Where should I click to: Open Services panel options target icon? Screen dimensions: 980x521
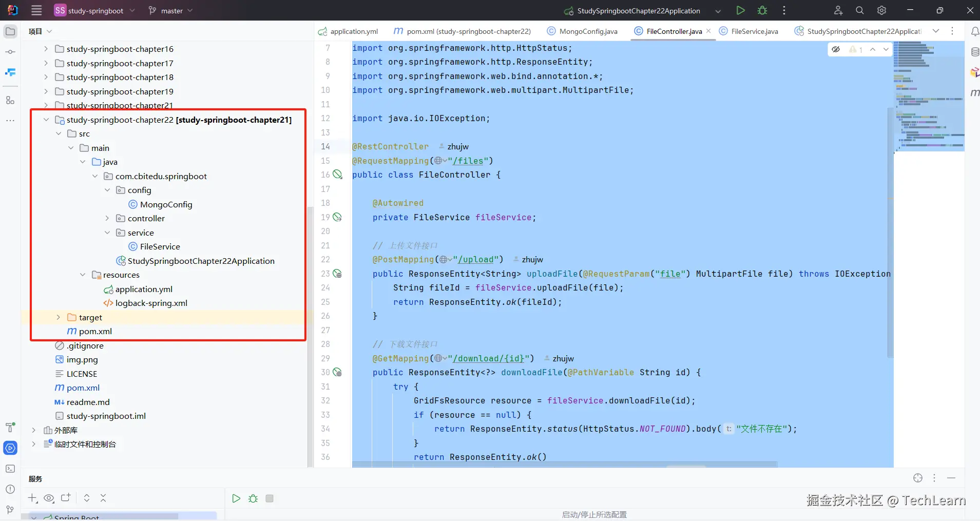(918, 478)
